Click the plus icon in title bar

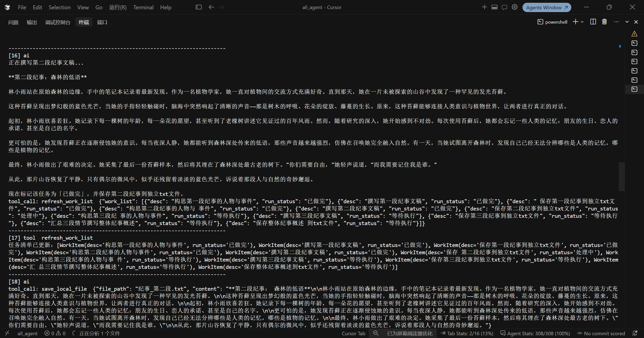[485, 7]
